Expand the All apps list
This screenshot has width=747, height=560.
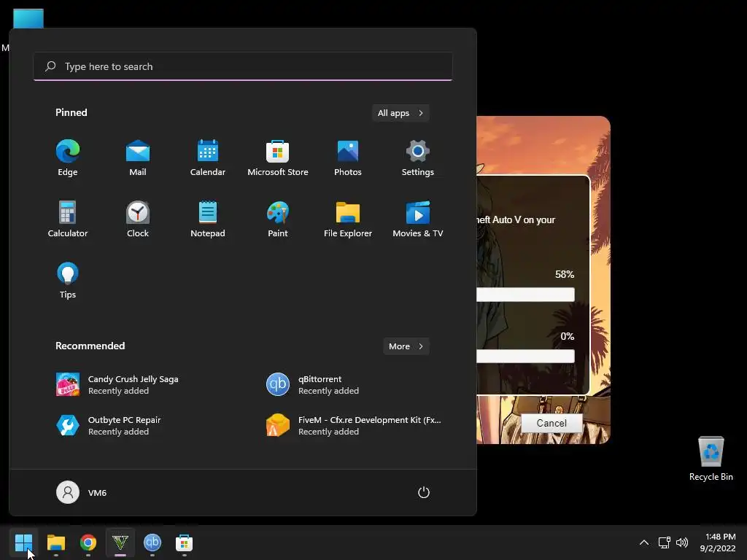[400, 113]
